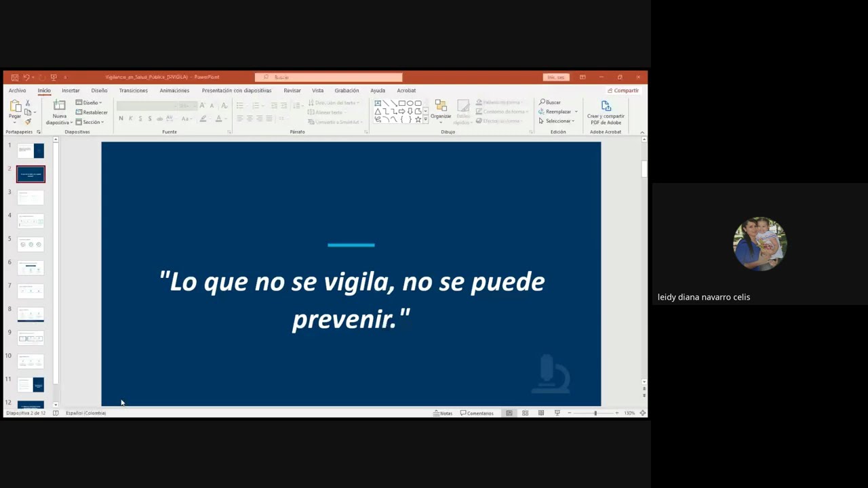Expand the shapes gallery
868x488 pixels.
(426, 119)
